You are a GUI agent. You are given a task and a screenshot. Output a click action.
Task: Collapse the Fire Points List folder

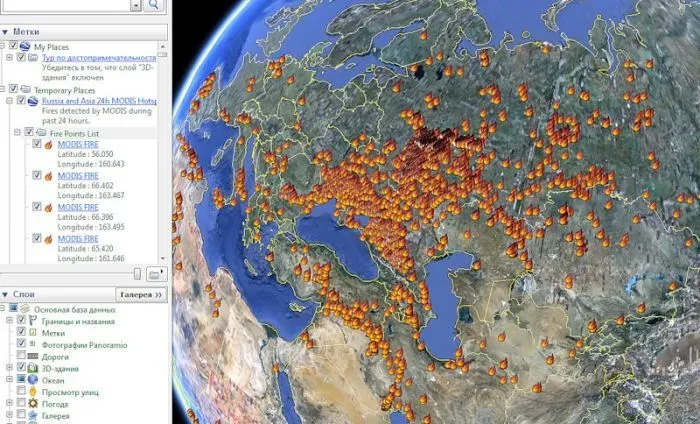pos(16,132)
